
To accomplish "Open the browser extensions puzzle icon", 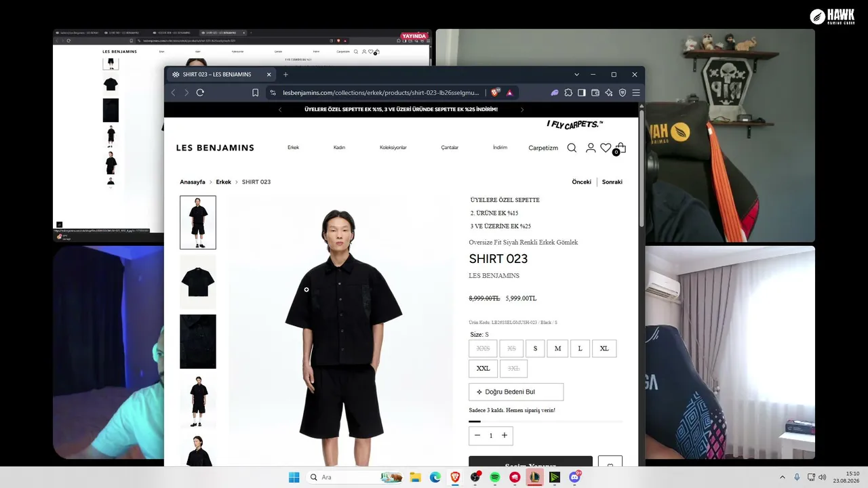I will pos(568,93).
